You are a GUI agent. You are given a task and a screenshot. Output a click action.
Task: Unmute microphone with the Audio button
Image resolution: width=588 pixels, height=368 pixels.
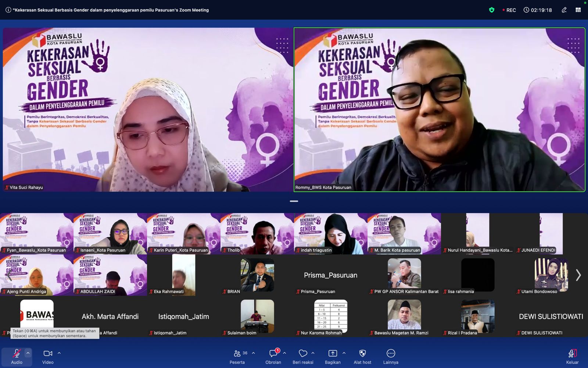(x=17, y=357)
